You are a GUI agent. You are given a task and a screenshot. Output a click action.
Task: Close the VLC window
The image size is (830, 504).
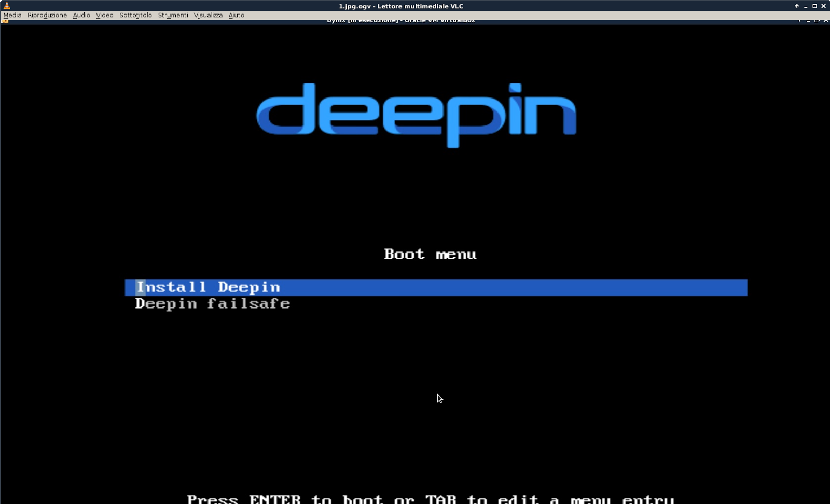[823, 6]
